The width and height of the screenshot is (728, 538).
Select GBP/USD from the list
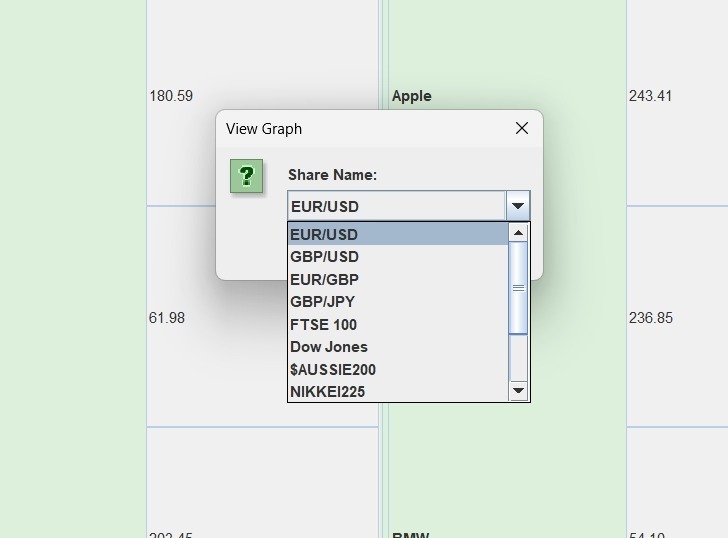tap(398, 257)
